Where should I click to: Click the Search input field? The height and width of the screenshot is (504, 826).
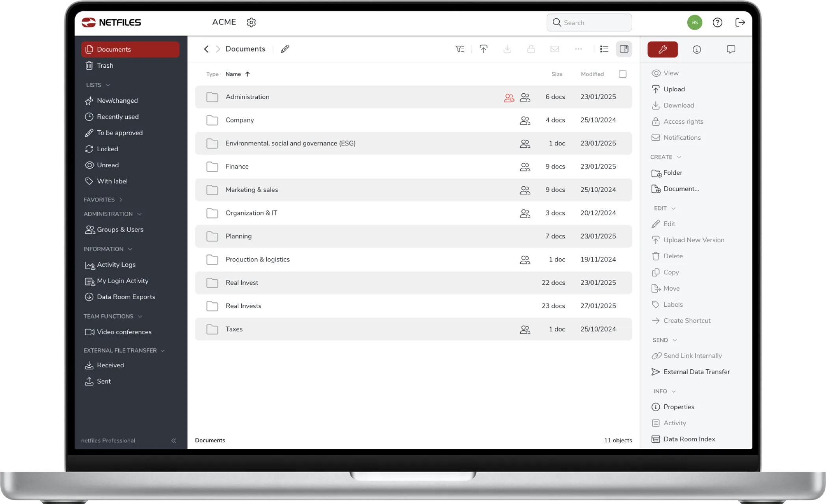click(x=589, y=22)
